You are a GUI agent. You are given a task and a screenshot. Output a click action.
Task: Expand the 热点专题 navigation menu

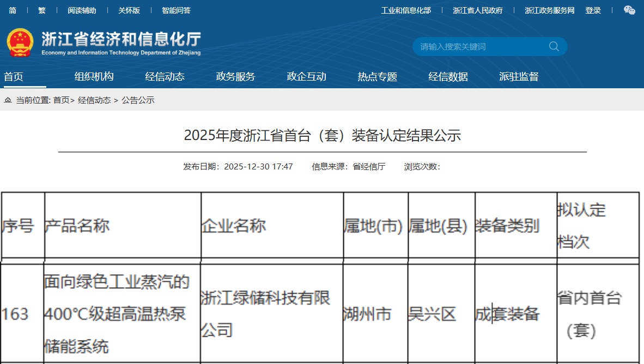coord(377,77)
